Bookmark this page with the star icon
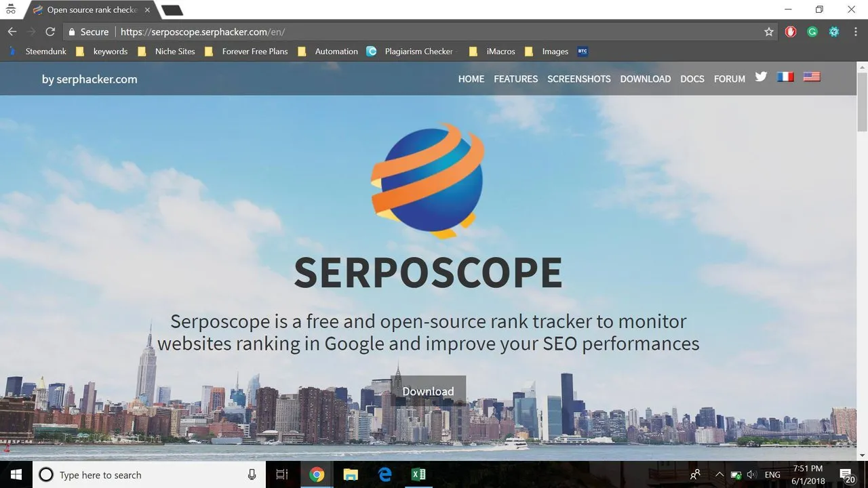Screen dimensions: 868x488 [769, 32]
